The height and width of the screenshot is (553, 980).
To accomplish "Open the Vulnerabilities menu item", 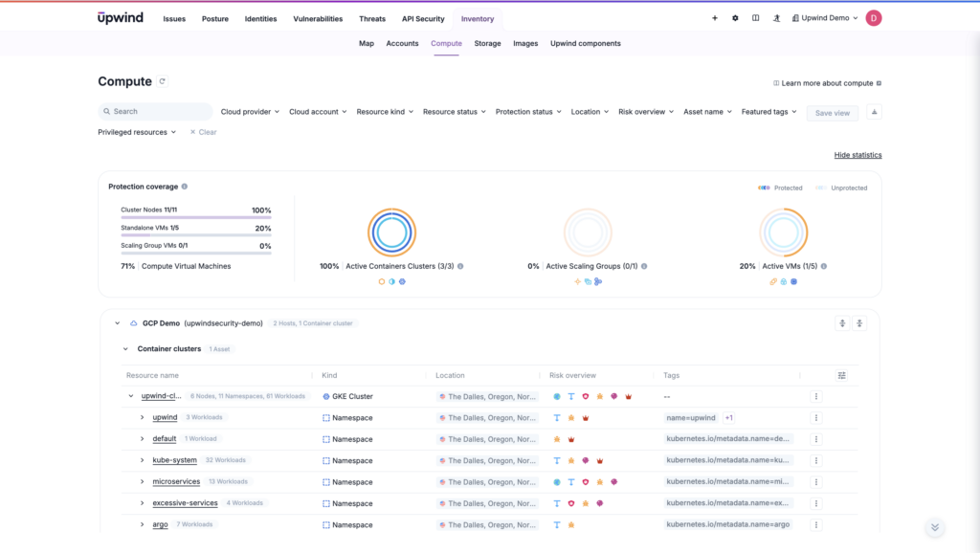I will point(316,17).
